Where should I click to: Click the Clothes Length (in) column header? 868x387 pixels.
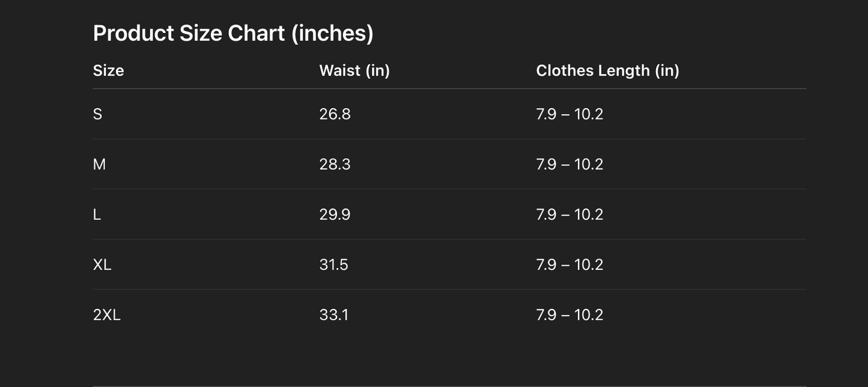(607, 70)
